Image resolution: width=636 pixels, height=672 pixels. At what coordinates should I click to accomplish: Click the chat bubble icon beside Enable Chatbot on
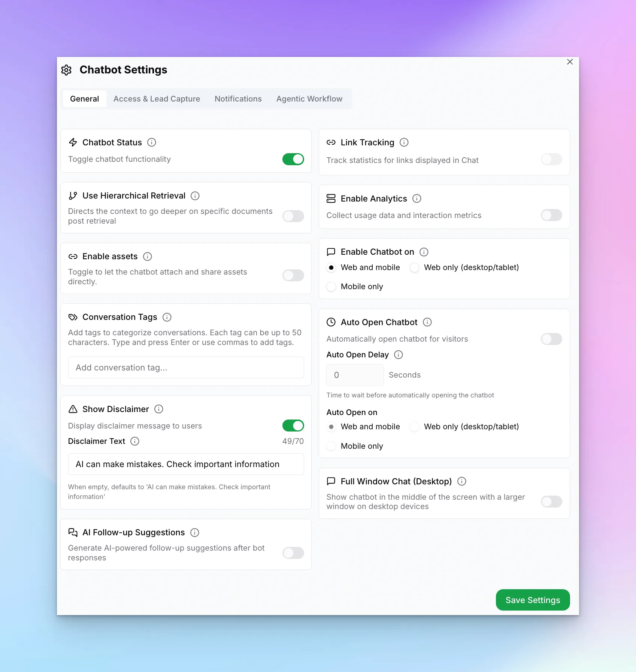click(x=331, y=252)
